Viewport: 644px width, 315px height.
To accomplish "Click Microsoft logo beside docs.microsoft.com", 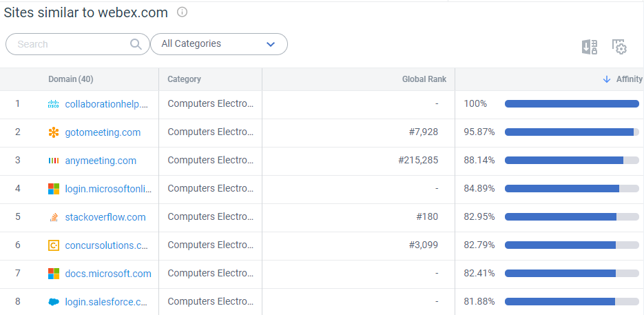I will click(54, 274).
